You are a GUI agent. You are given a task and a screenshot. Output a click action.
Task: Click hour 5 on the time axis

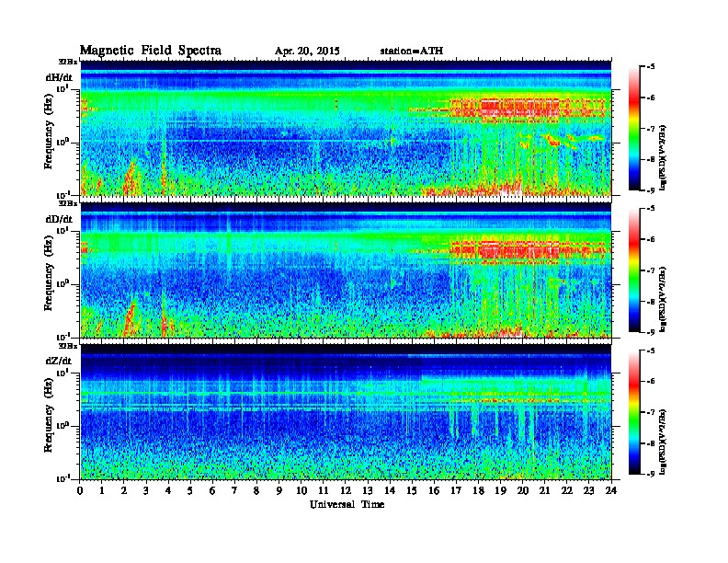coord(190,490)
